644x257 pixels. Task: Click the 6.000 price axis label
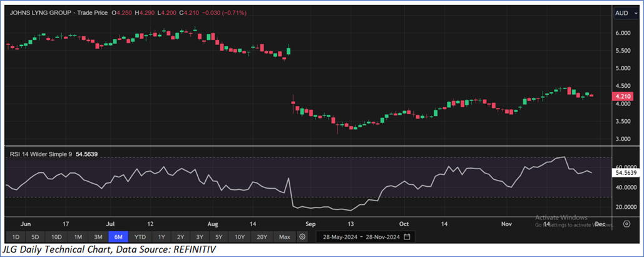(622, 33)
